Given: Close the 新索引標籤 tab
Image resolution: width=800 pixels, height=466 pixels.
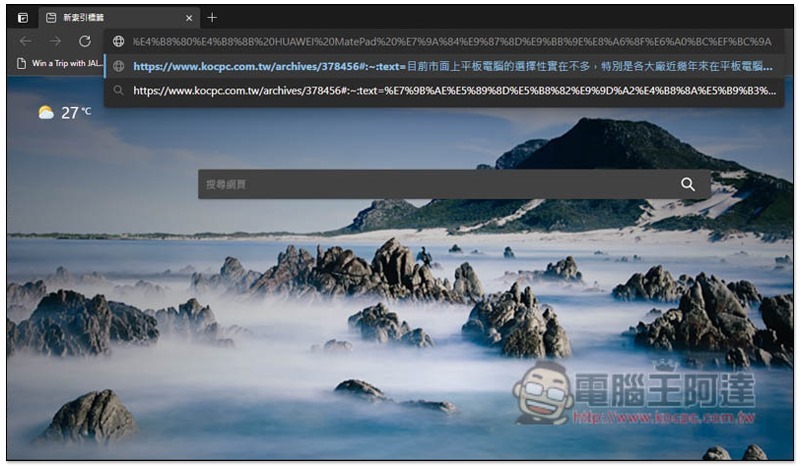Looking at the screenshot, I should point(190,18).
